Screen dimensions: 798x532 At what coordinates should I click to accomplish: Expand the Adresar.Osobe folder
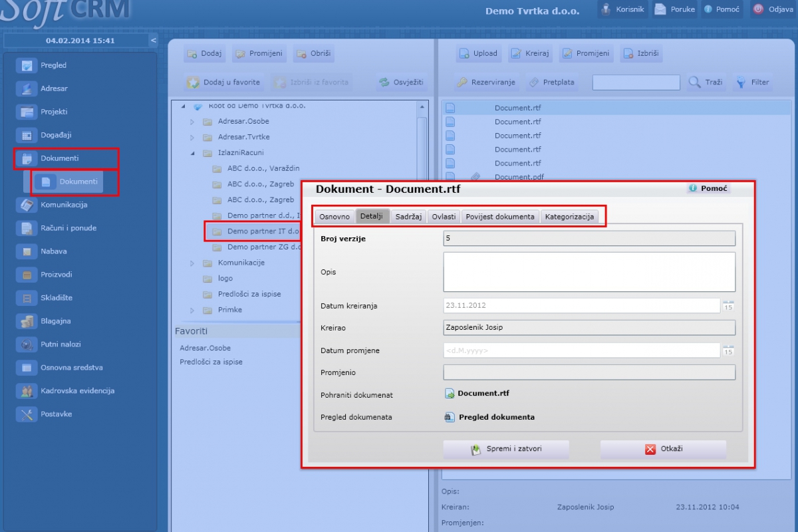pyautogui.click(x=192, y=122)
